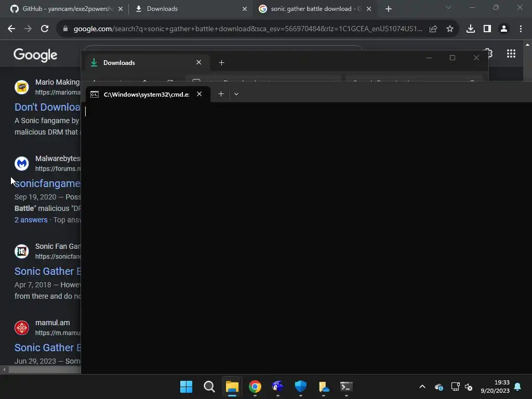The image size is (532, 399).
Task: Select sonic gather battle download tab
Action: click(315, 9)
